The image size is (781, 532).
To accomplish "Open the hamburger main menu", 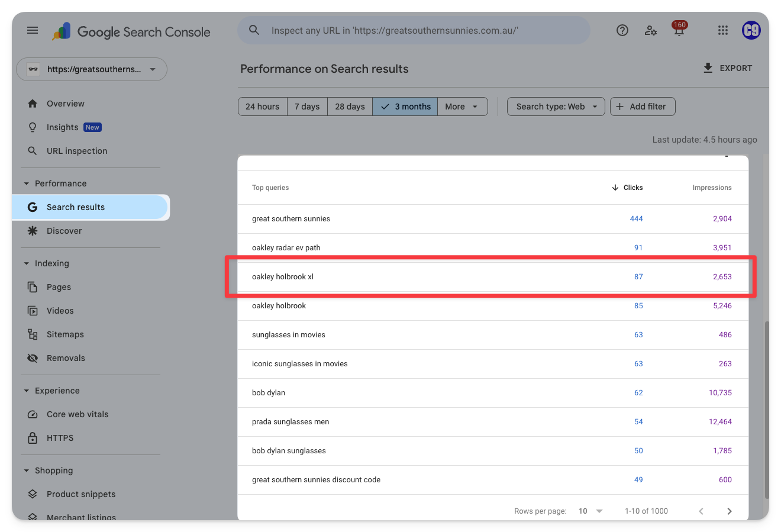I will [33, 31].
